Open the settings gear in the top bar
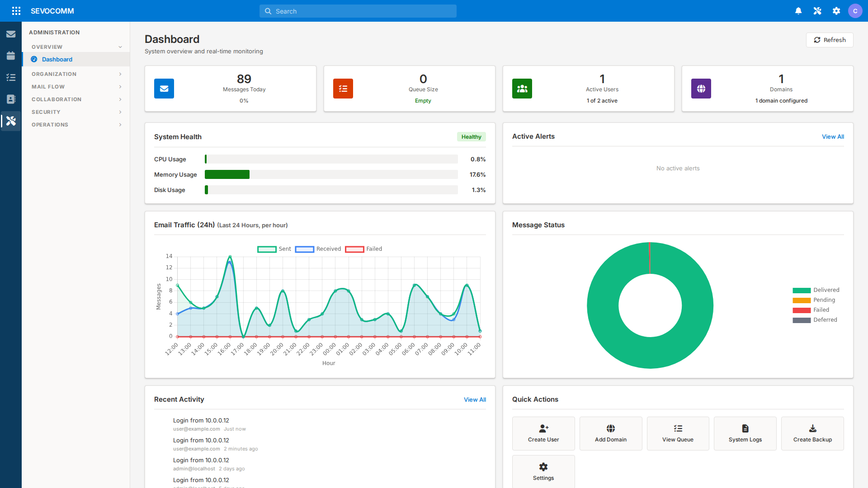Screen dimensions: 868x488 (836, 11)
